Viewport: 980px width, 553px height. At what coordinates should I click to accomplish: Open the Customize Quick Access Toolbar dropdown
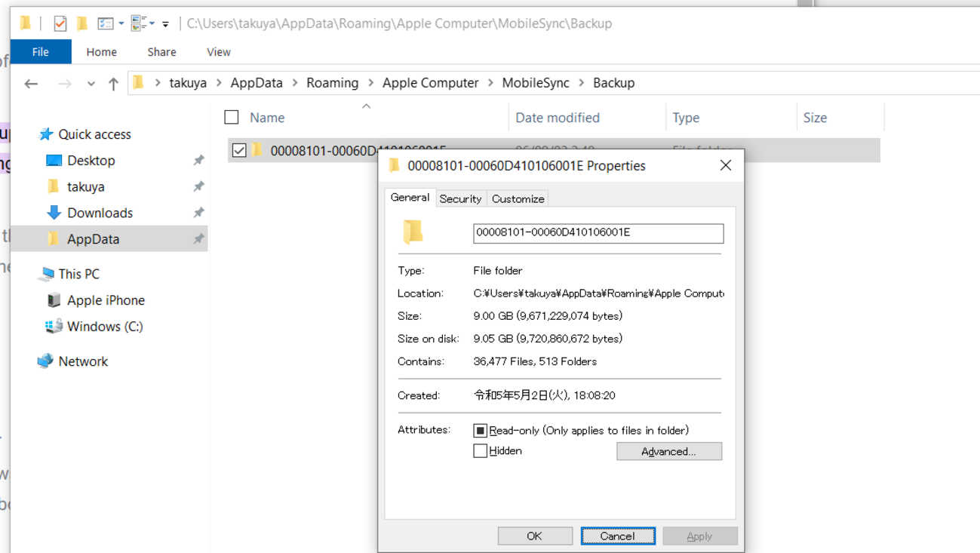click(x=165, y=24)
